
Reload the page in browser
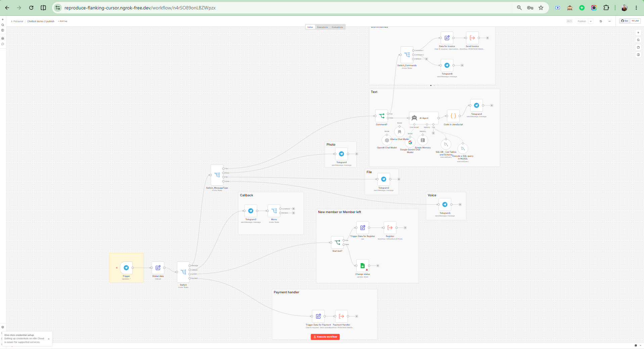pos(31,8)
